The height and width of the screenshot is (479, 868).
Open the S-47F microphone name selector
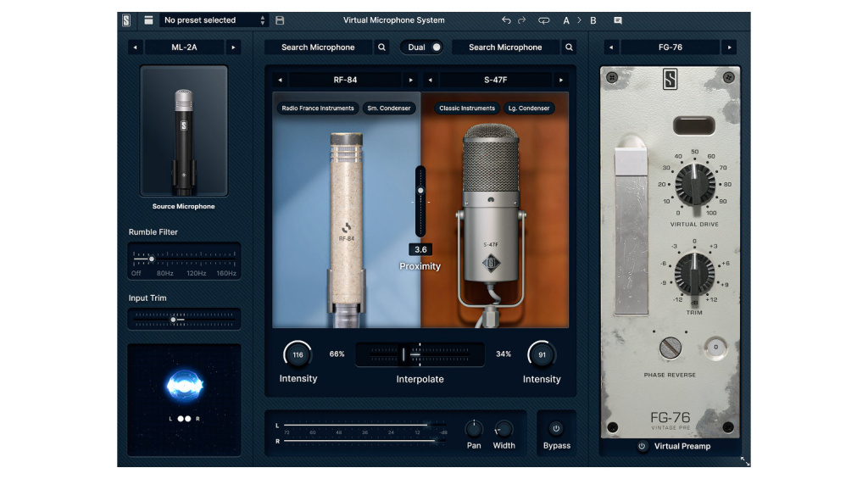click(x=495, y=80)
